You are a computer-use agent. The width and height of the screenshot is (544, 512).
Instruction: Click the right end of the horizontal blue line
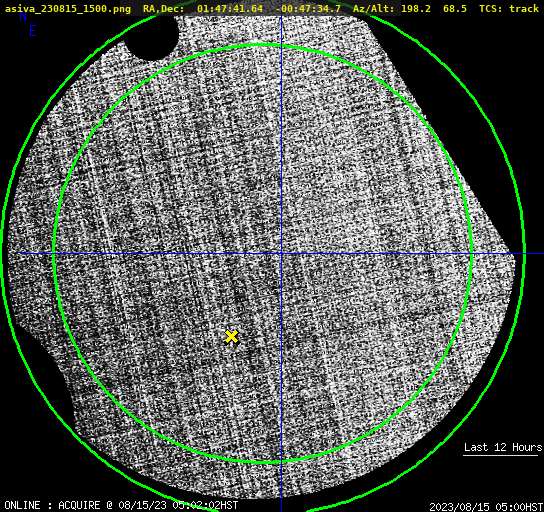click(x=542, y=254)
